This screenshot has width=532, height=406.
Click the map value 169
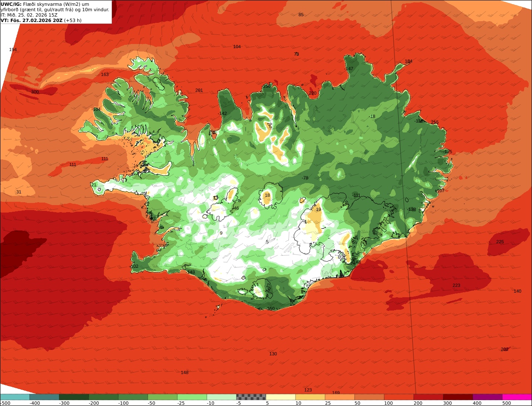pos(336,393)
